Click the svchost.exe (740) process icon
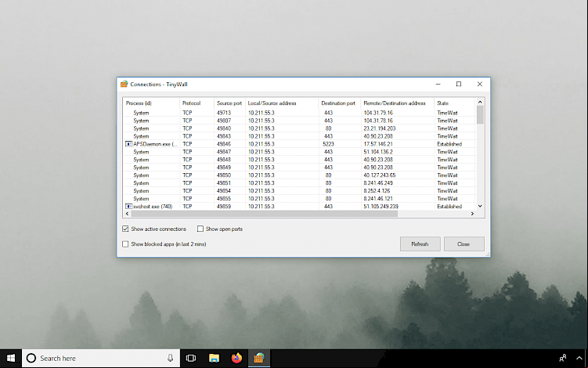 point(128,207)
